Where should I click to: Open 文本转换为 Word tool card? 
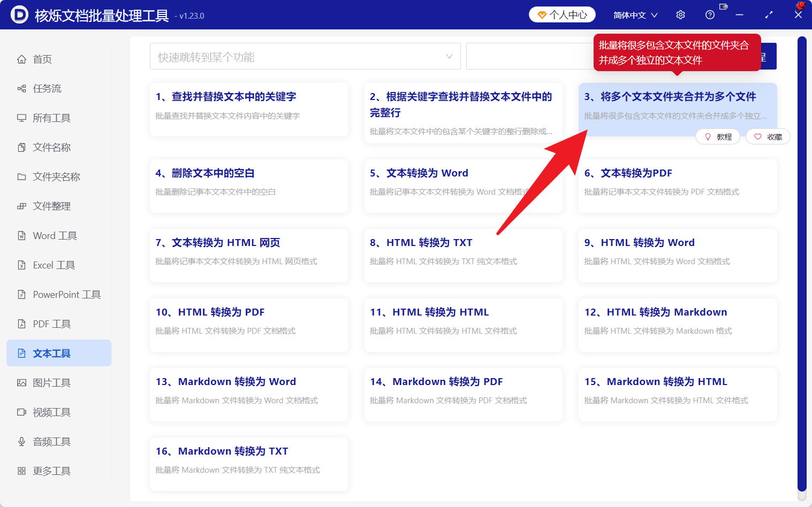pos(463,186)
